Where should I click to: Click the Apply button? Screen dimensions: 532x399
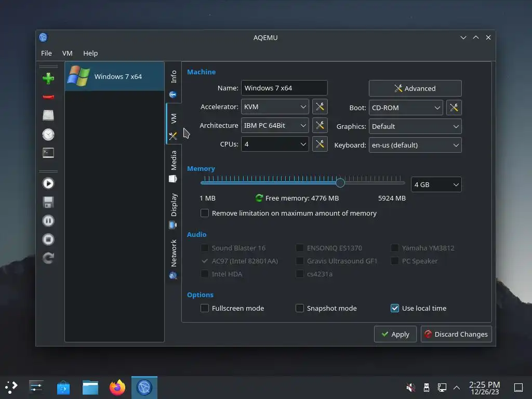[395, 334]
